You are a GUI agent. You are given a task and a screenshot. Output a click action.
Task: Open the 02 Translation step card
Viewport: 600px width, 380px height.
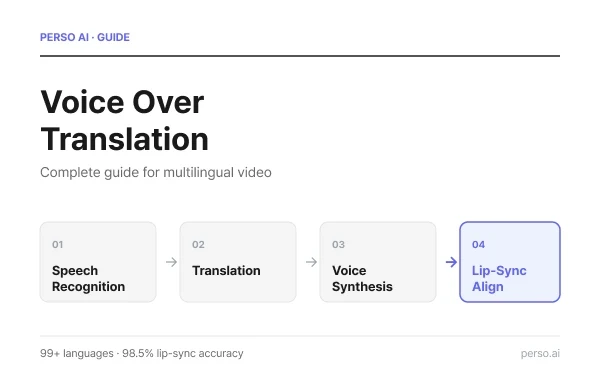coord(238,262)
